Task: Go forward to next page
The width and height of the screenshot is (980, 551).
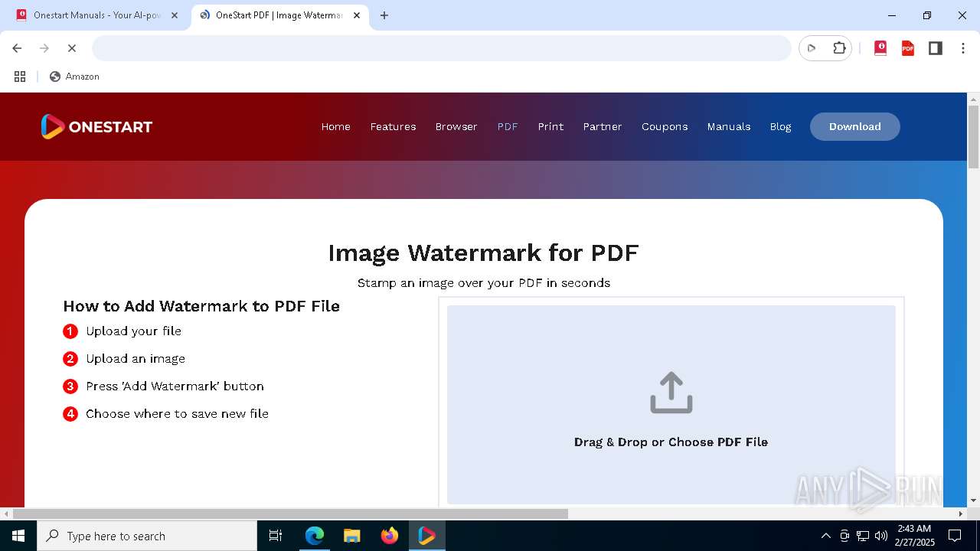Action: [44, 48]
